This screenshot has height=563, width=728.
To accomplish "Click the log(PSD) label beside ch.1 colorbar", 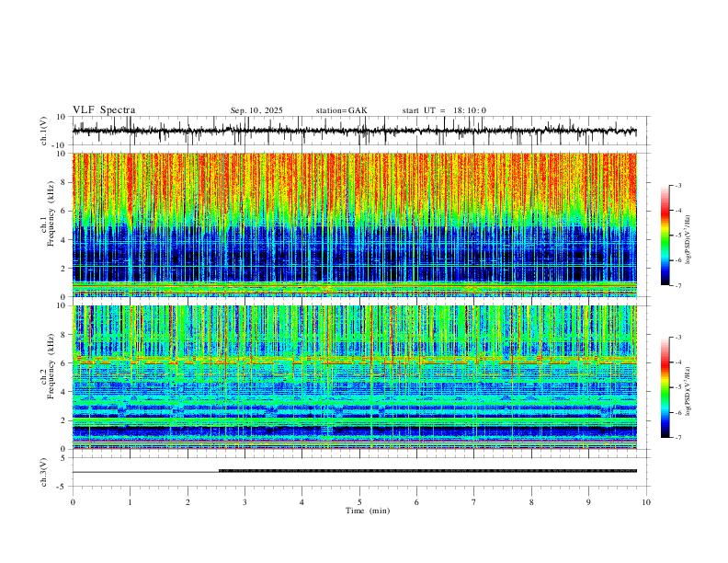I will (688, 240).
